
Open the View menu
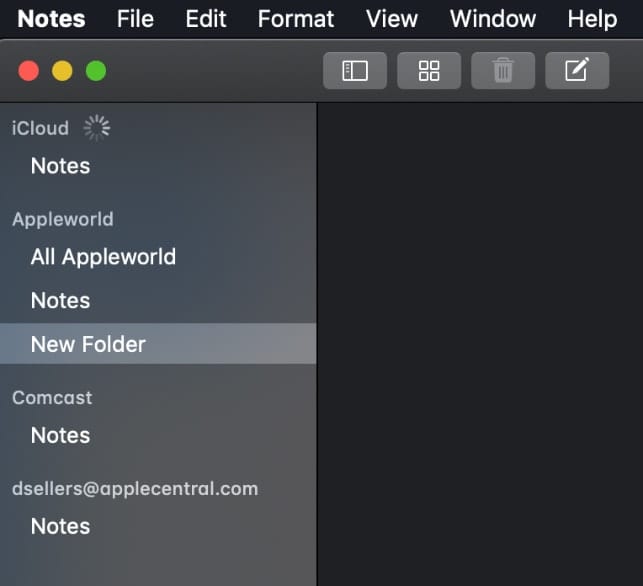point(392,19)
